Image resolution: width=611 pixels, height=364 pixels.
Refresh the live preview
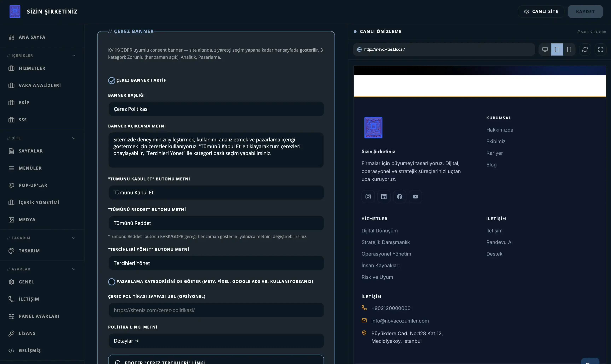click(585, 49)
